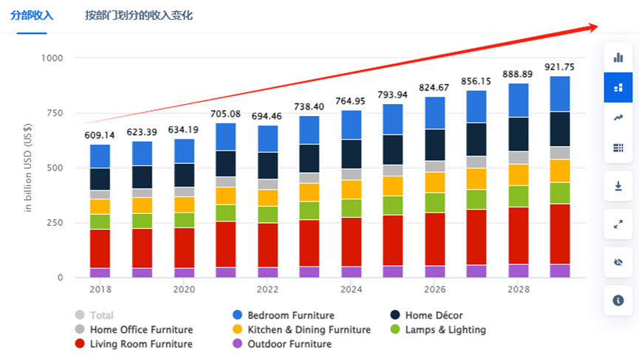Click the Lamps & Lighting green dot
This screenshot has height=364, width=639.
[x=395, y=330]
